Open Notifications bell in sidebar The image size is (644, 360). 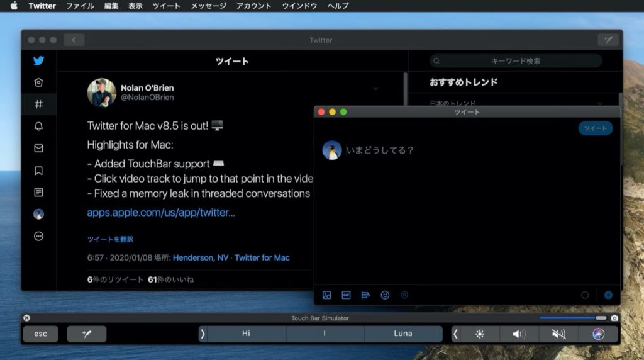38,126
